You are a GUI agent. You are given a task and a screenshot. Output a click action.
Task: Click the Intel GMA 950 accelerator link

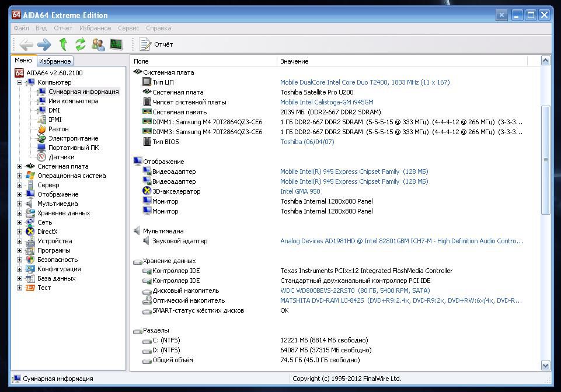300,191
